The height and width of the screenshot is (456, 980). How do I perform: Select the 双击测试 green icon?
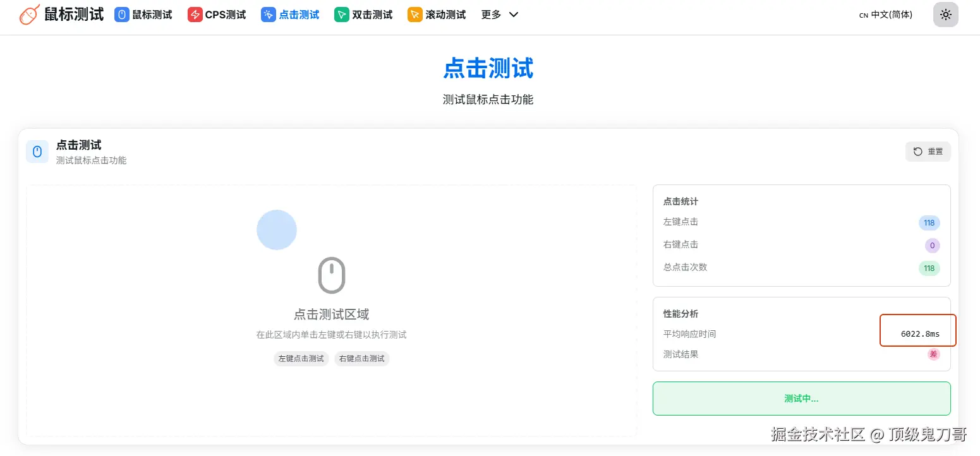[x=342, y=14]
